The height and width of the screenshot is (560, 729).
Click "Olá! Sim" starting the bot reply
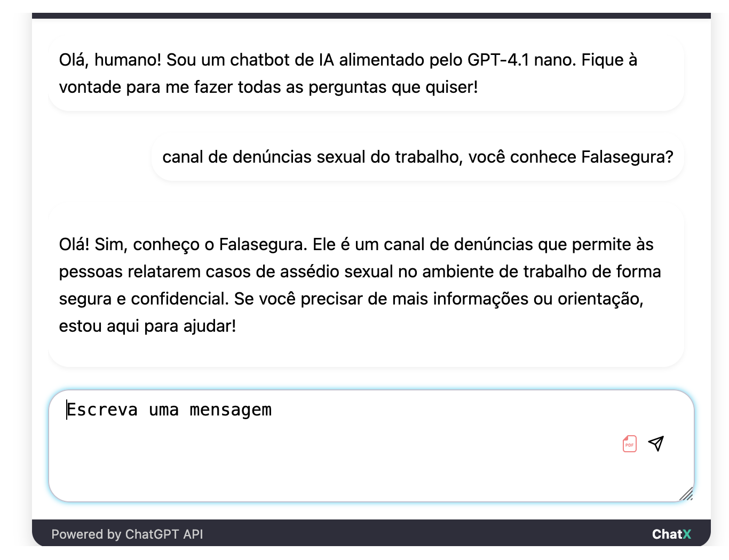pyautogui.click(x=92, y=244)
